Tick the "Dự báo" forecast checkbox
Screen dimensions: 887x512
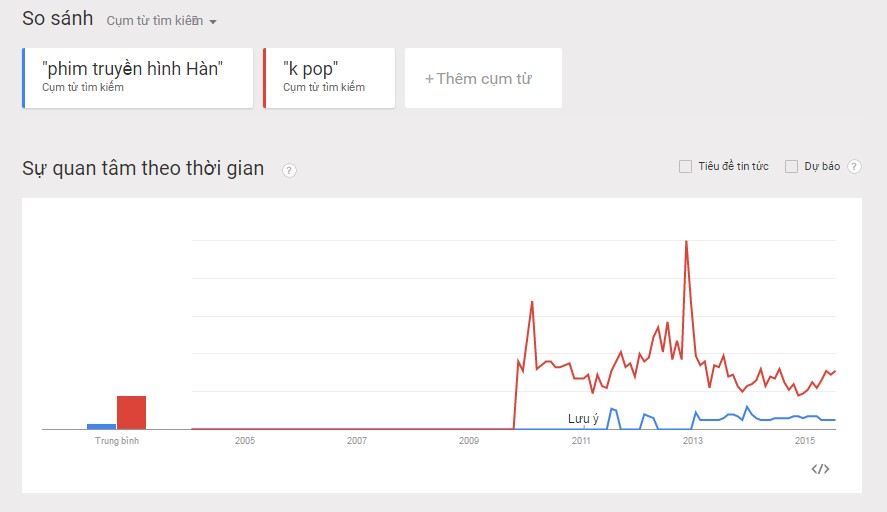click(791, 166)
